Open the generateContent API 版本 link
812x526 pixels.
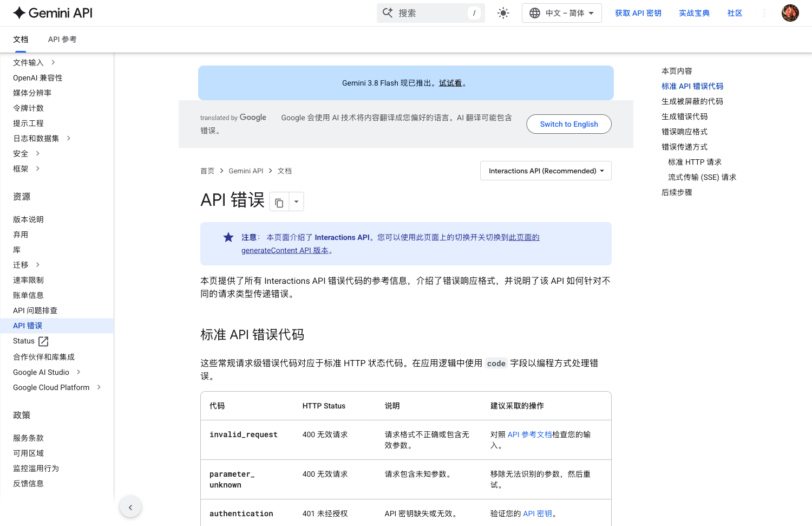pos(285,250)
